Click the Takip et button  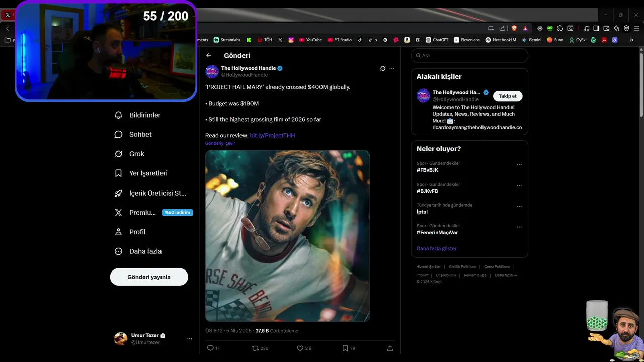coord(508,96)
